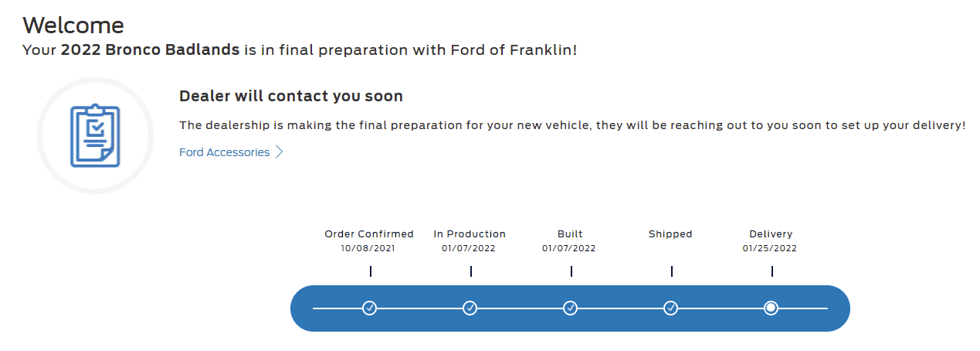Viewport: 980px width, 351px height.
Task: Click the Shipped checkmark circle
Action: pos(671,308)
